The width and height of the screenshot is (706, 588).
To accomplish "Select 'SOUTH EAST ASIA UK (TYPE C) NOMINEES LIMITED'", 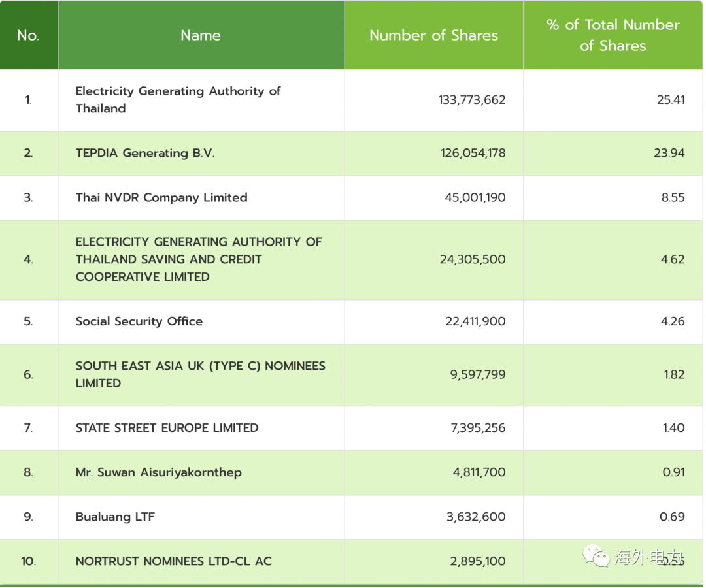I will [201, 375].
